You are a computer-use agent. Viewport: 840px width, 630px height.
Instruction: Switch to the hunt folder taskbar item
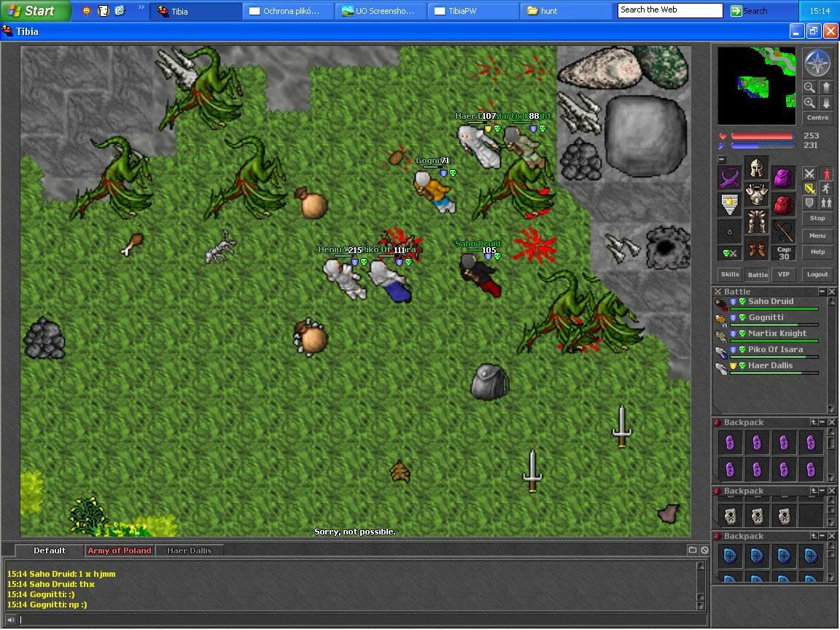(567, 11)
